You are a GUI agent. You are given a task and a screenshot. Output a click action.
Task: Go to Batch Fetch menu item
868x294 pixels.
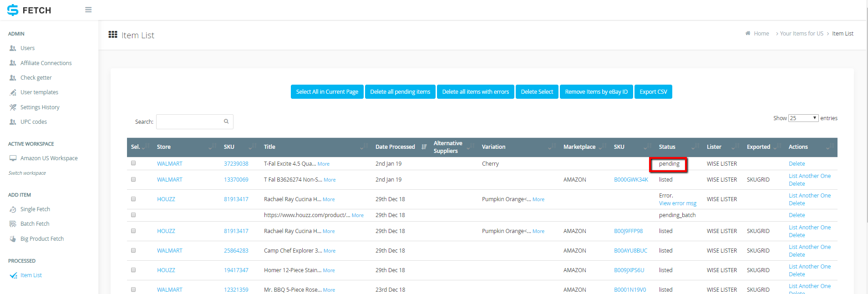coord(35,224)
